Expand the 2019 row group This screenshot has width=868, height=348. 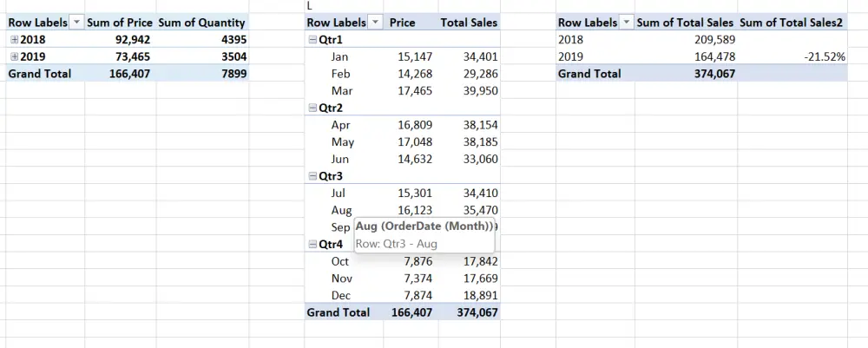14,57
